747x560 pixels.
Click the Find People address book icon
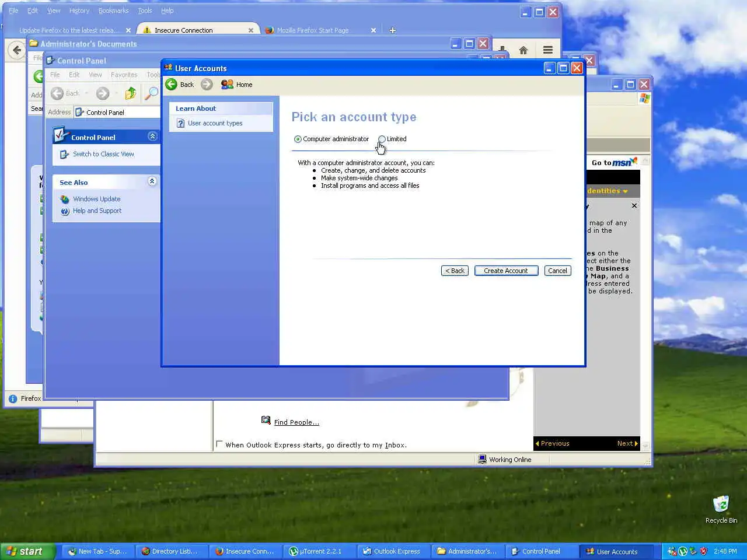point(266,420)
